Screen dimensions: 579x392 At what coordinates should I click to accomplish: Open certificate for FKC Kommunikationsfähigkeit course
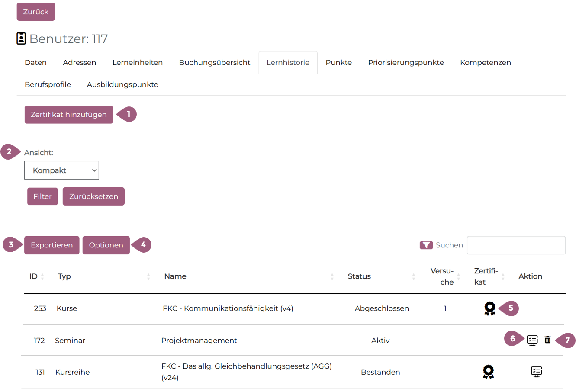point(489,308)
